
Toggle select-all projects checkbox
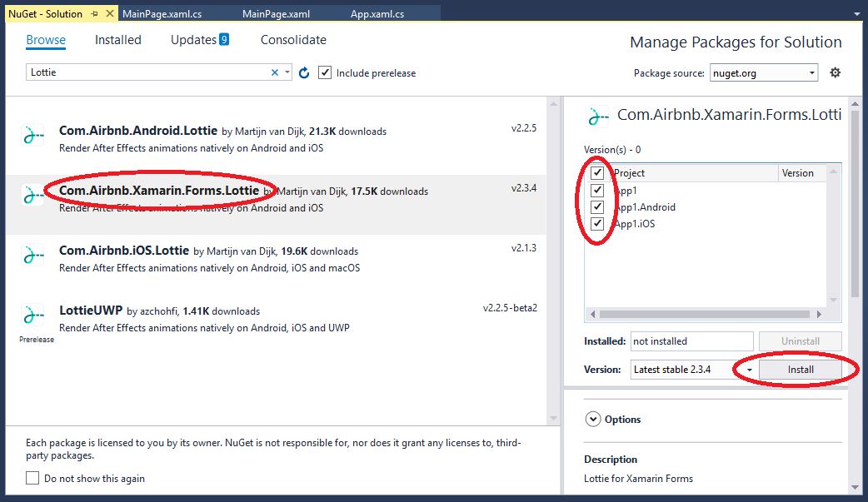(597, 172)
